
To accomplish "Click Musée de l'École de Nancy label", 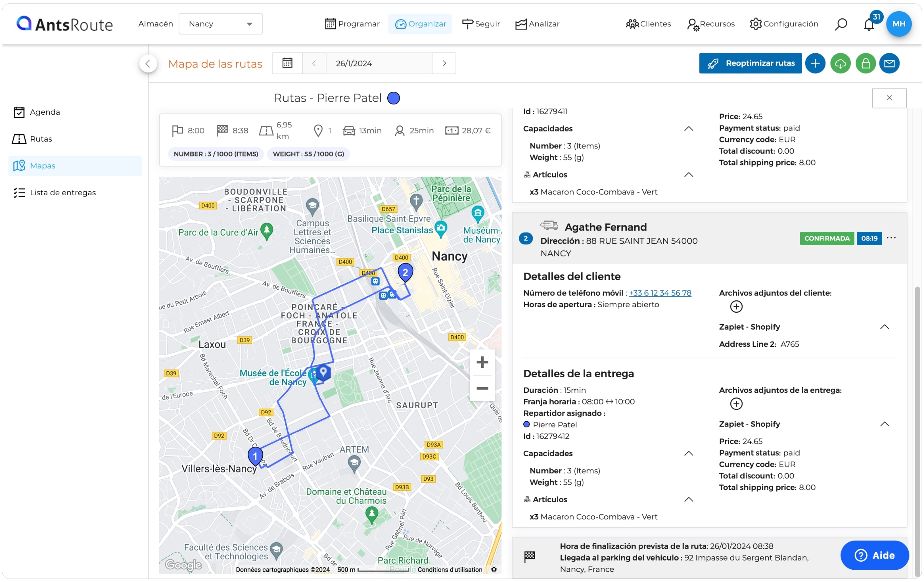I will [273, 378].
